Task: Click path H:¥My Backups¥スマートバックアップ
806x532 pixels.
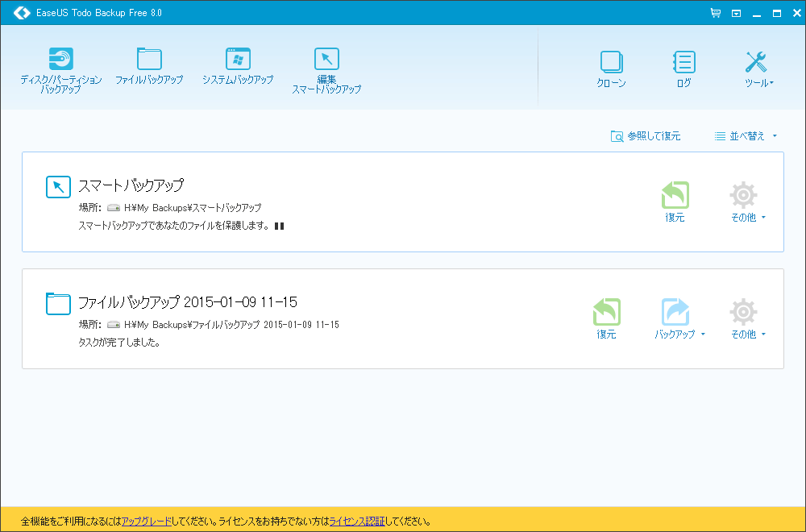Action: point(193,208)
